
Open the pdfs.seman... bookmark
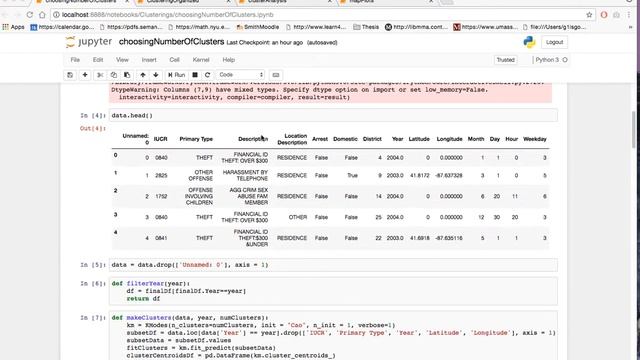point(131,27)
